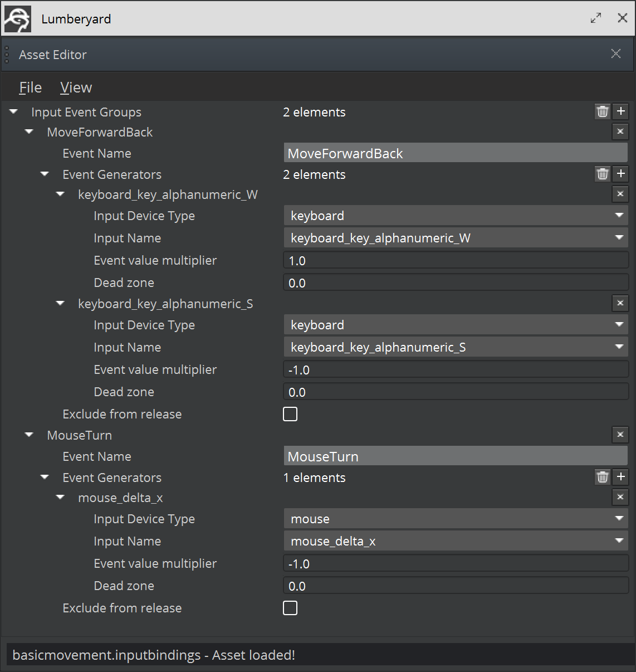
Task: Open Input Device Type dropdown showing mouse
Action: (x=456, y=519)
